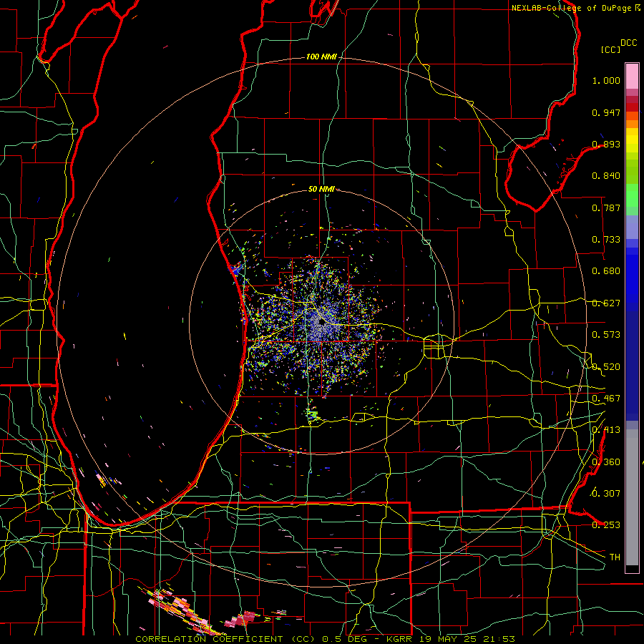Click the black radar site dot at ring center

coord(321,323)
